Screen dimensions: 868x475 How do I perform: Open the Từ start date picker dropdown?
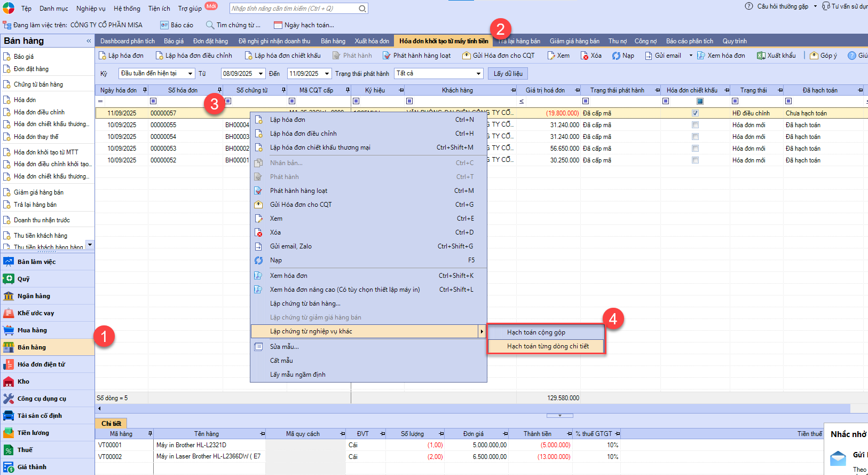tap(261, 74)
